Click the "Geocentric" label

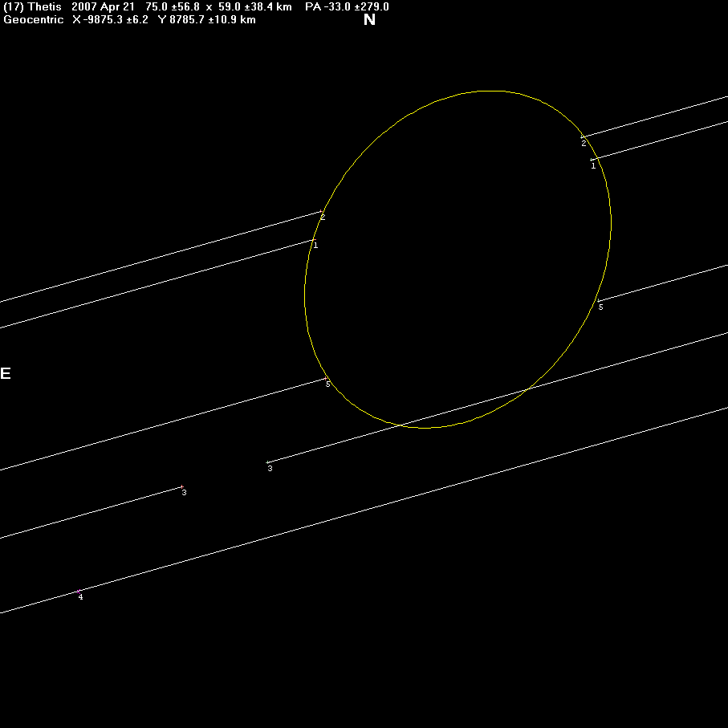(x=34, y=20)
